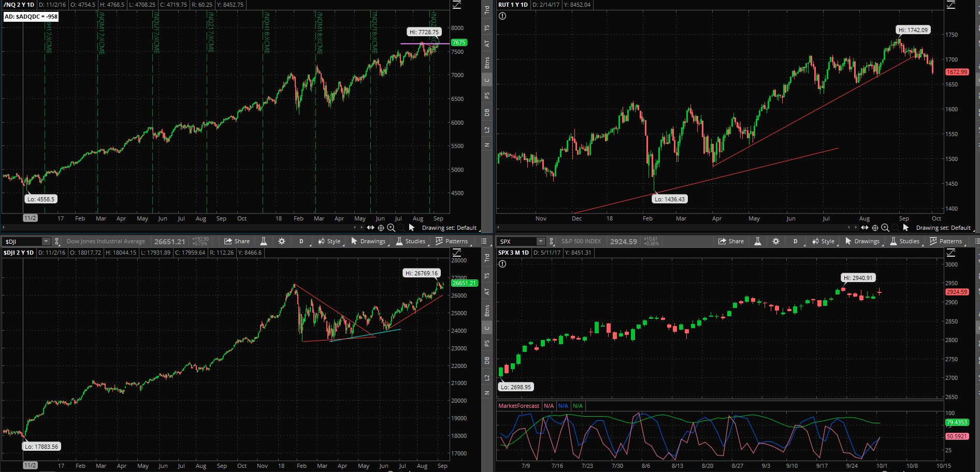Click the price axis scale icon on the /NQ chart

457,5
